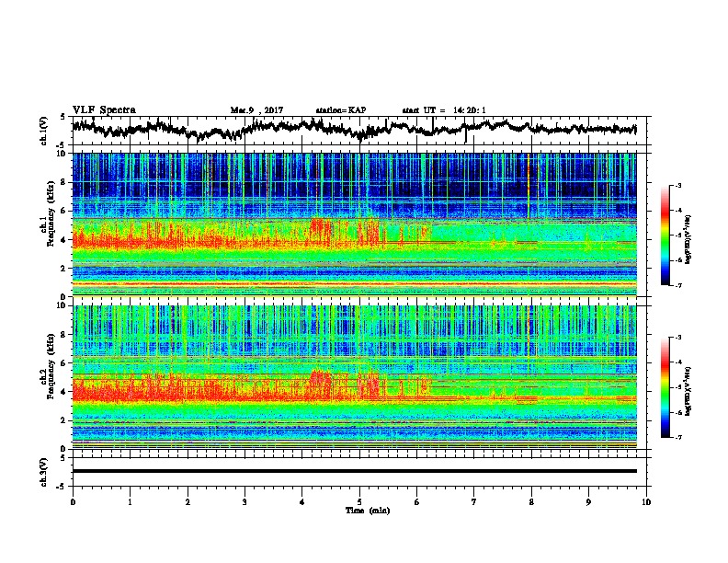Click the thick black ch.3 trace line
The width and height of the screenshot is (728, 563).
pyautogui.click(x=354, y=471)
